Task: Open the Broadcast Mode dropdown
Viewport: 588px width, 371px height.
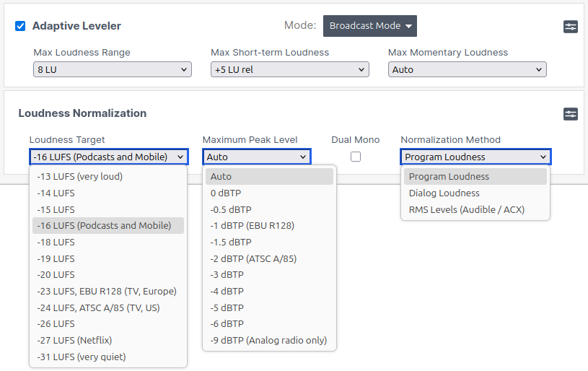Action: 369,26
